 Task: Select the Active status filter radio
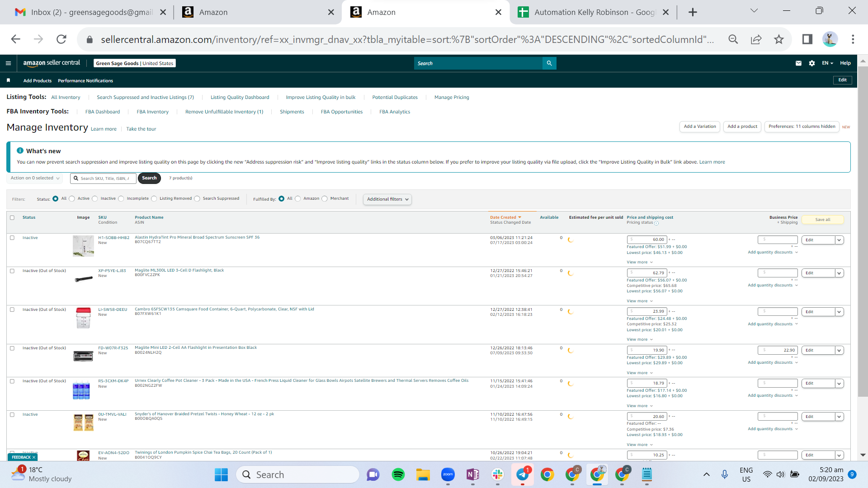72,199
